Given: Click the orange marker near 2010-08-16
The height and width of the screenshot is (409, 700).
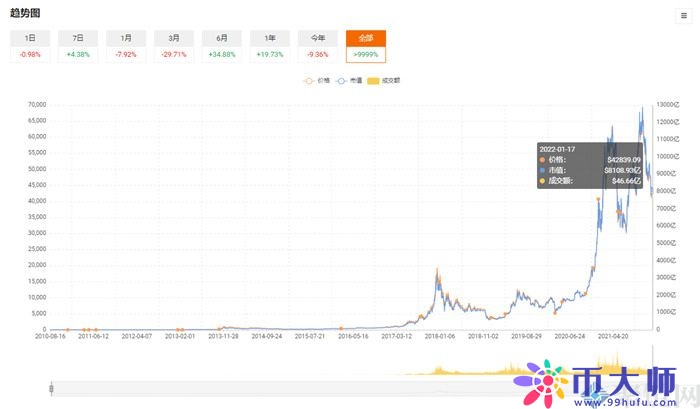Looking at the screenshot, I should pos(68,329).
